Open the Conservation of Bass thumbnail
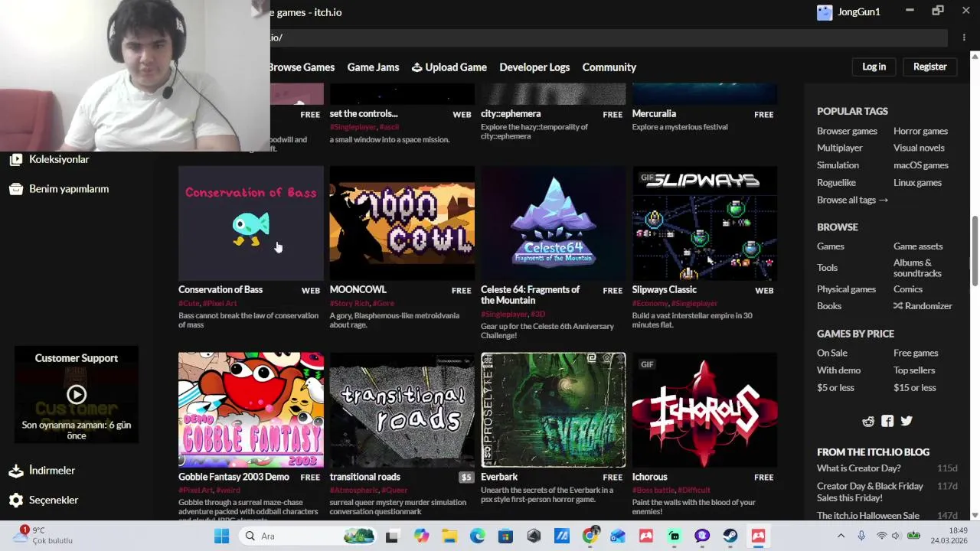 pos(251,223)
